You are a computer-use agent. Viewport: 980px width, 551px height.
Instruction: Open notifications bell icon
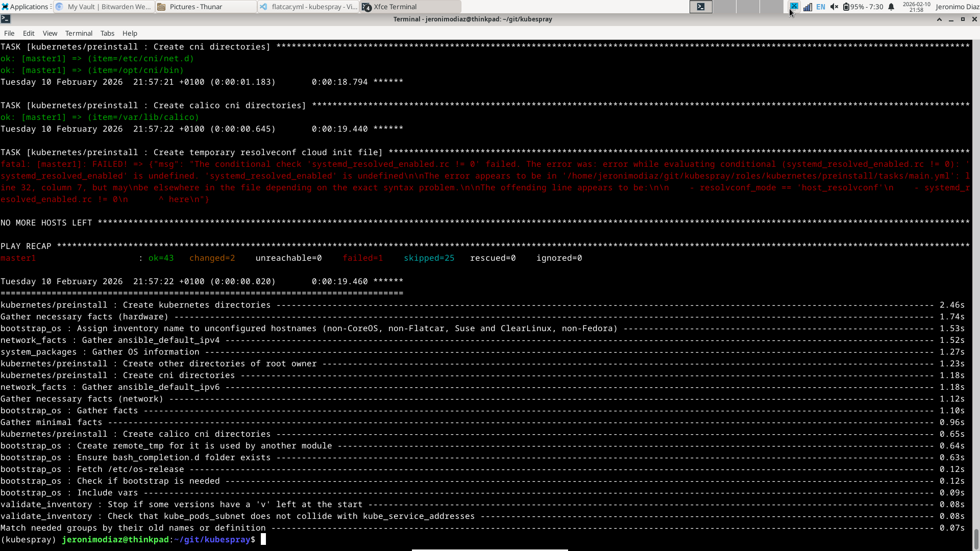click(891, 7)
